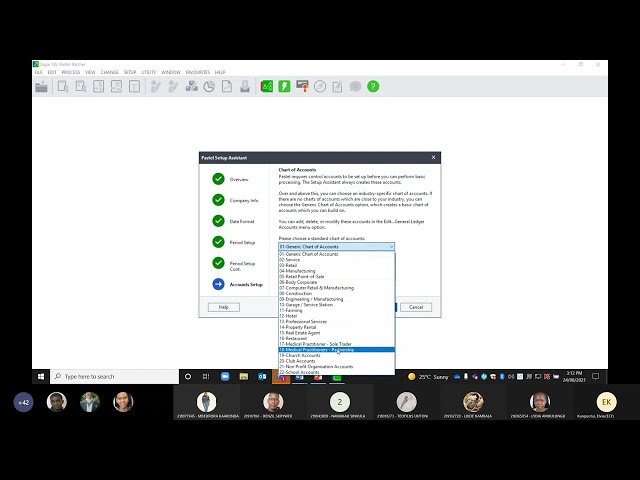Choose 13-Professional Services chart of accounts
The image size is (640, 480).
(x=337, y=322)
